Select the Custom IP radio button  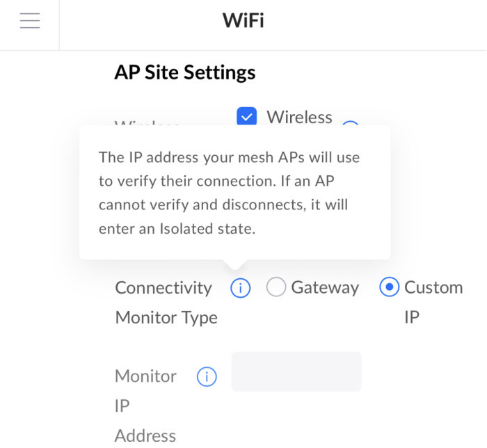coord(389,287)
